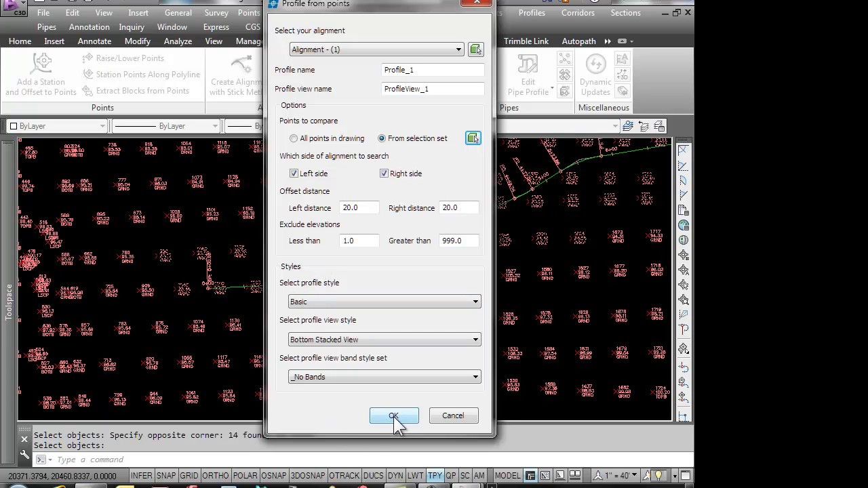Click the Profile name input field
The image size is (868, 488).
coord(433,70)
